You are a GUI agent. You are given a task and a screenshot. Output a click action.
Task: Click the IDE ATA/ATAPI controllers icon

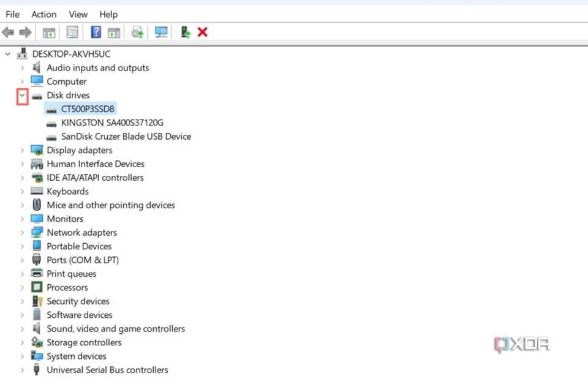37,178
